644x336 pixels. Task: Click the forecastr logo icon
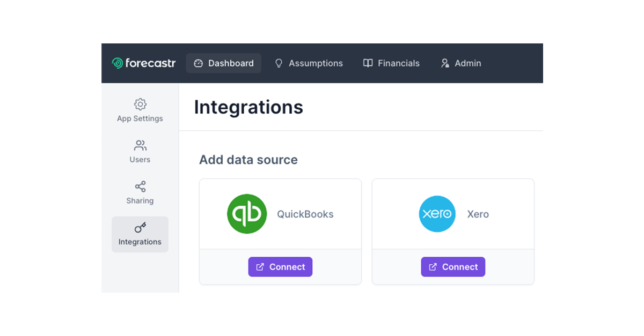click(x=117, y=63)
